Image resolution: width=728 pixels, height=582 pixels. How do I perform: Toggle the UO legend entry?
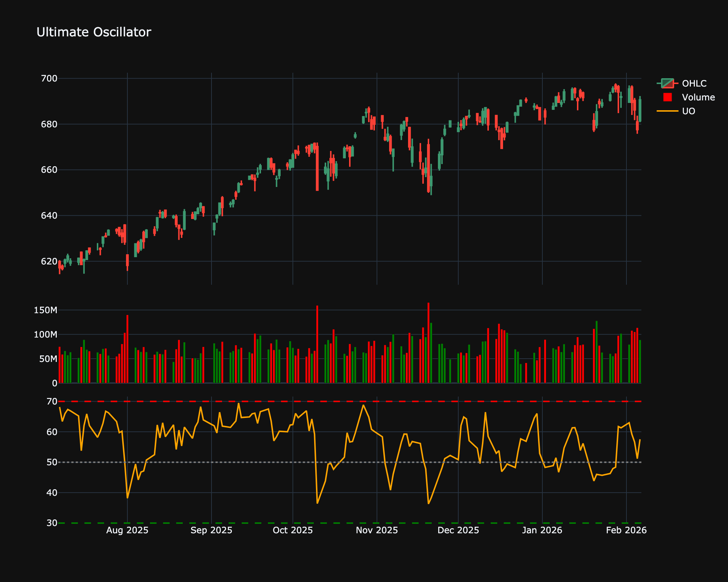click(x=688, y=111)
